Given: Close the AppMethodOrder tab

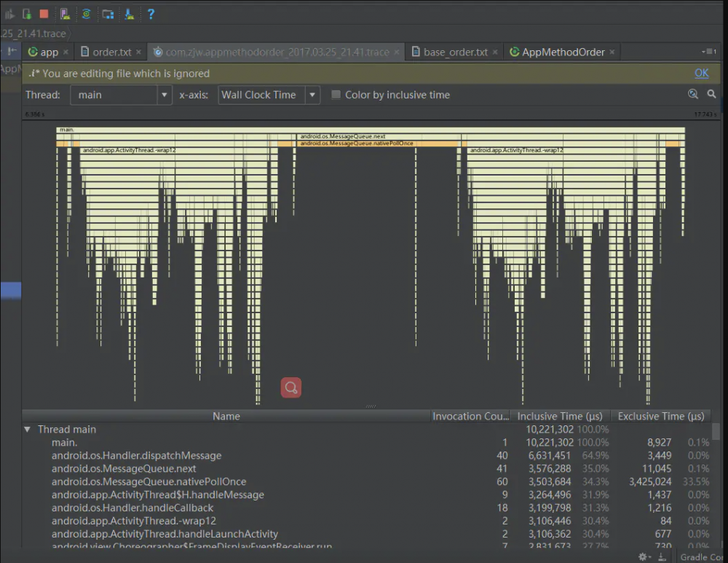Looking at the screenshot, I should pyautogui.click(x=613, y=52).
